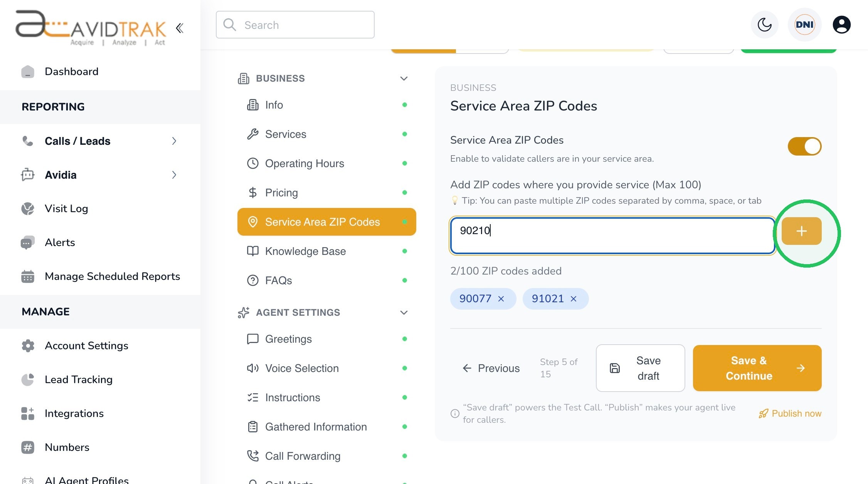Remove ZIP code 91021 chip

point(574,299)
